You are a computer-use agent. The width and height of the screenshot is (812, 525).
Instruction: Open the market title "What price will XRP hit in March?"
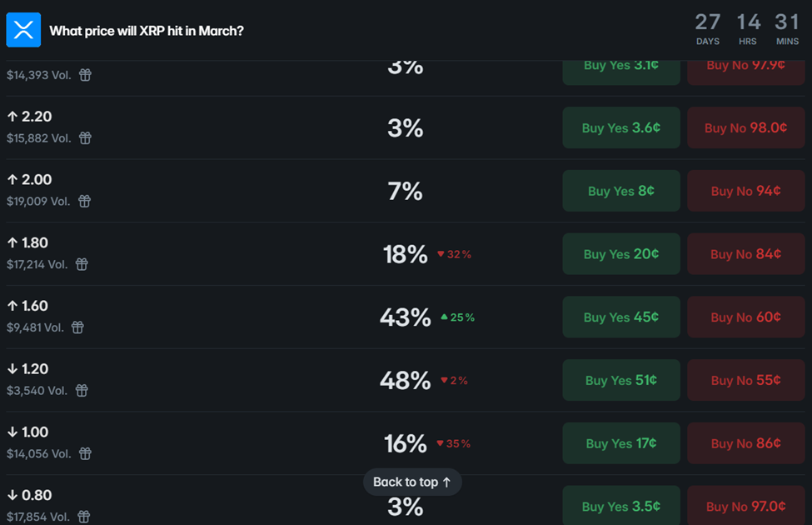[x=147, y=31]
